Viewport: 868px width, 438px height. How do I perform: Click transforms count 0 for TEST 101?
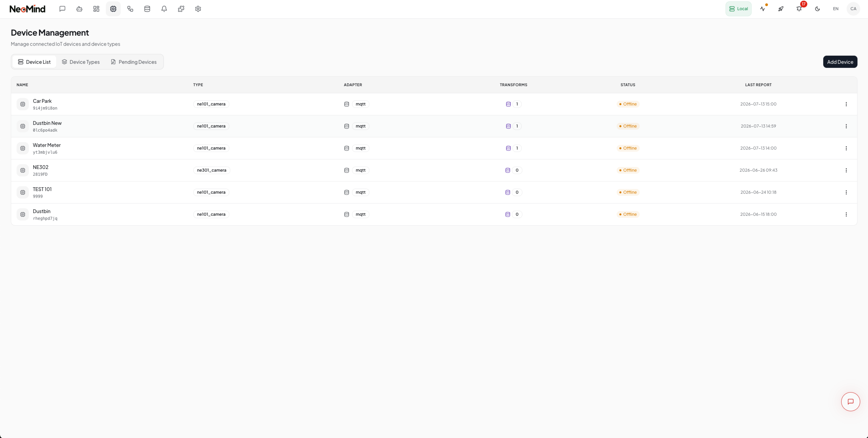click(x=517, y=192)
